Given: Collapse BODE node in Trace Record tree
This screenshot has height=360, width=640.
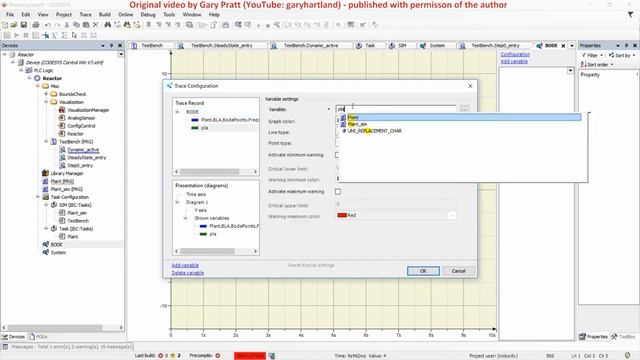Looking at the screenshot, I should pyautogui.click(x=178, y=112).
